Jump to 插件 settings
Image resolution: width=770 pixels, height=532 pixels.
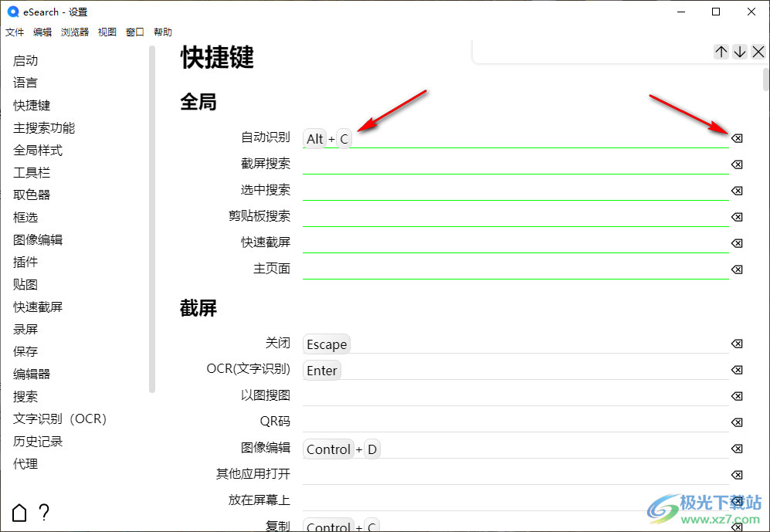click(25, 262)
